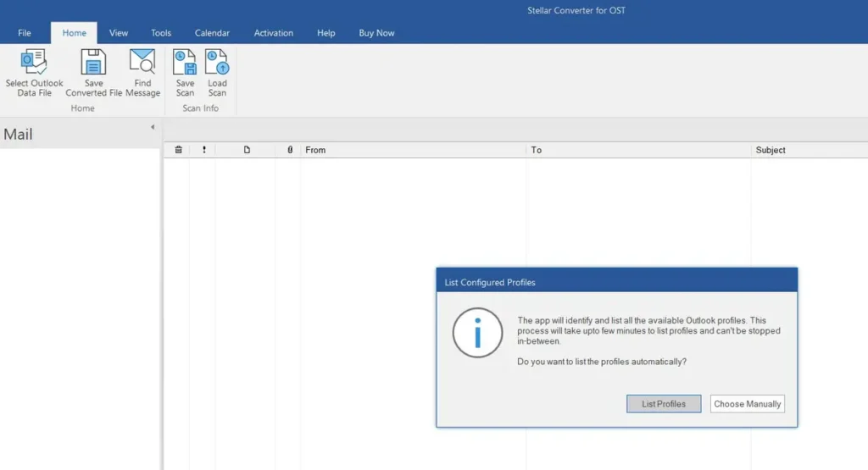Click the Choose Manually button

tap(748, 404)
